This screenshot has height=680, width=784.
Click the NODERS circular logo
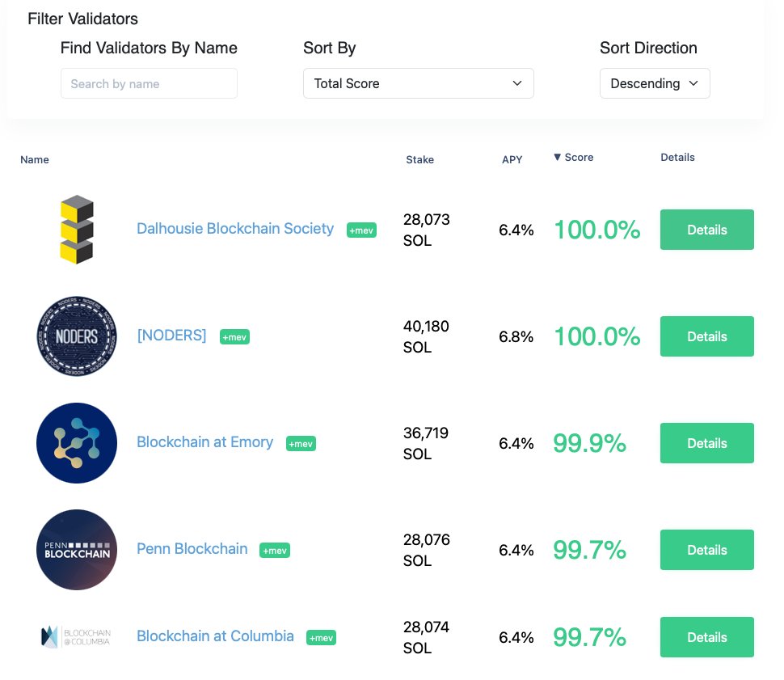(77, 336)
